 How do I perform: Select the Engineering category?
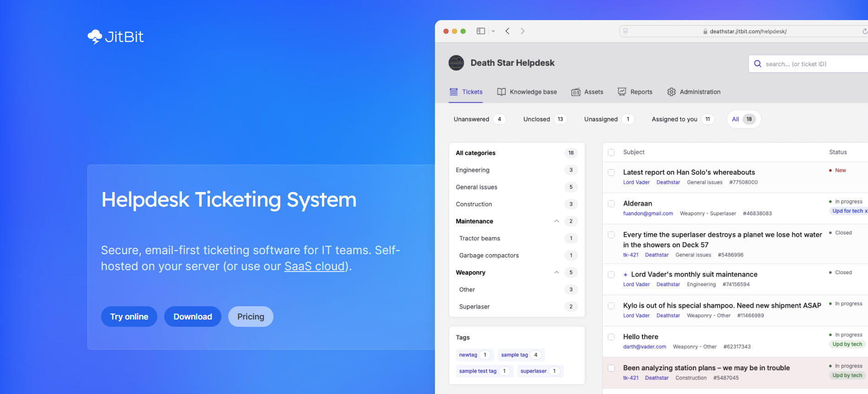pos(517,170)
